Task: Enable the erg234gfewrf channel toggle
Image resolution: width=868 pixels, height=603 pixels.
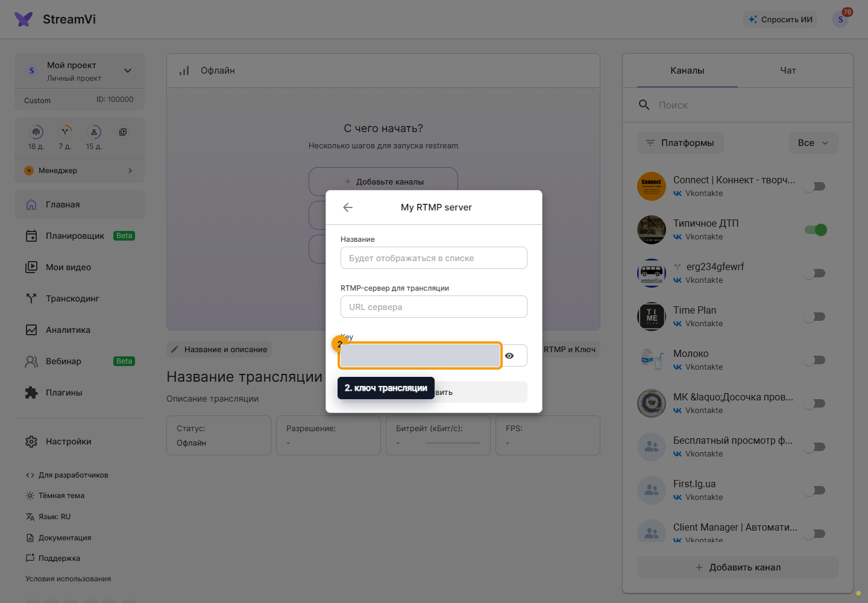Action: (816, 273)
